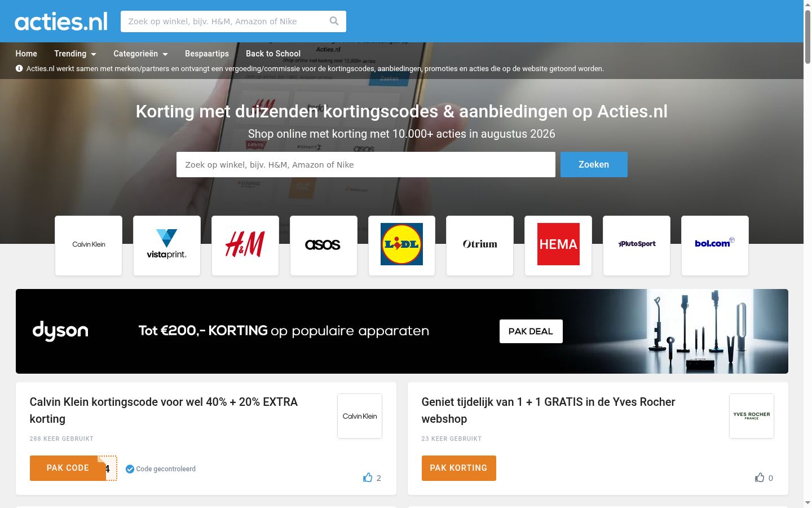Image resolution: width=812 pixels, height=508 pixels.
Task: Open the bol.com store tile
Action: click(x=715, y=246)
